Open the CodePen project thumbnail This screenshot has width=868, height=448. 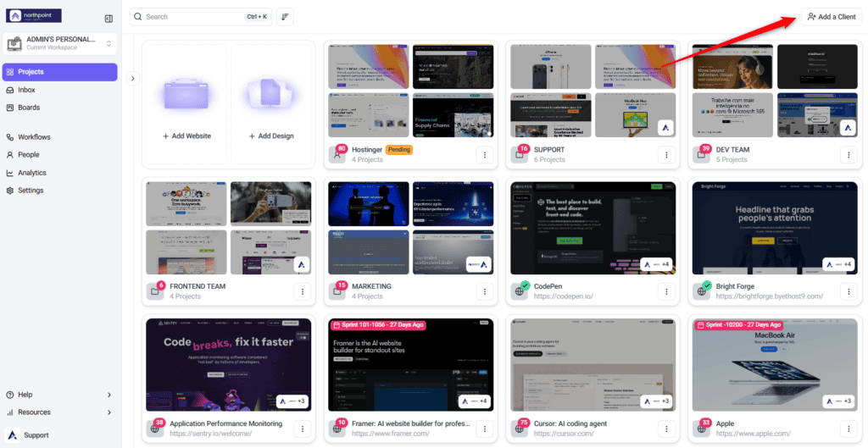[x=593, y=228]
